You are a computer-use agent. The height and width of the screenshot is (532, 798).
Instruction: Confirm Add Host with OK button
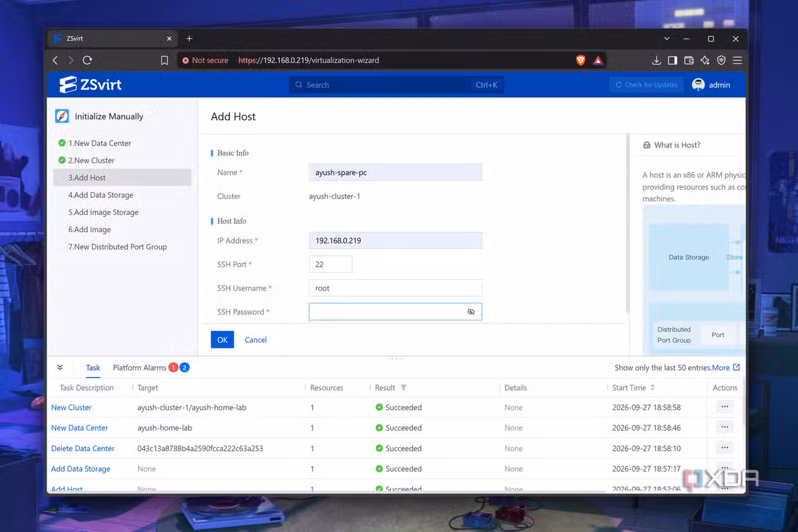[223, 340]
